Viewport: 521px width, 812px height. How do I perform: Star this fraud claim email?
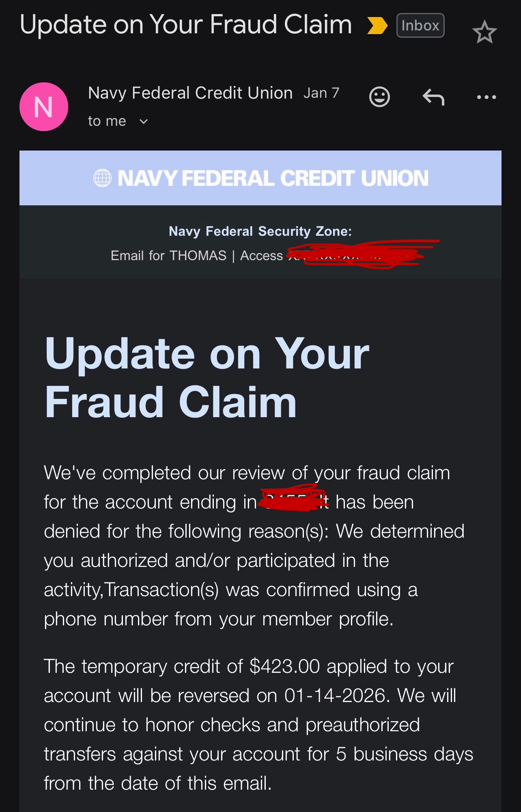(484, 32)
